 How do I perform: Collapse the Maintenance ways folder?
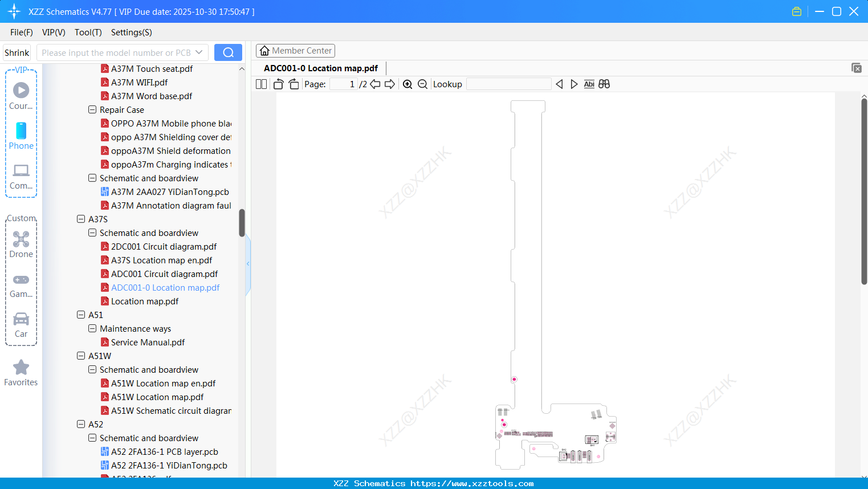pyautogui.click(x=92, y=328)
